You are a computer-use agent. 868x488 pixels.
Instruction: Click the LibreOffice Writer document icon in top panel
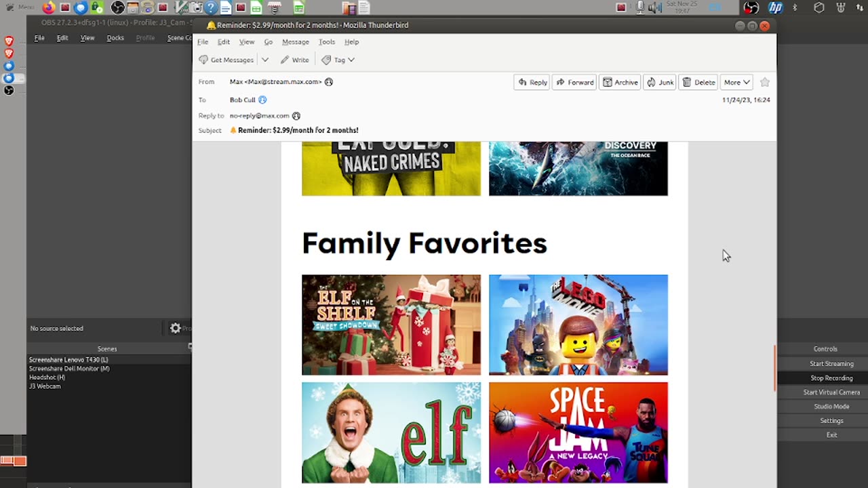(225, 7)
